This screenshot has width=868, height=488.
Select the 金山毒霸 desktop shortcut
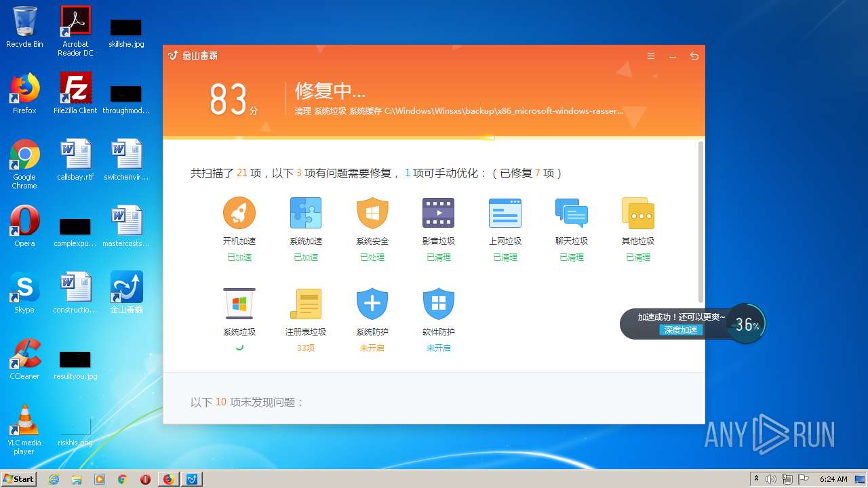click(x=126, y=293)
